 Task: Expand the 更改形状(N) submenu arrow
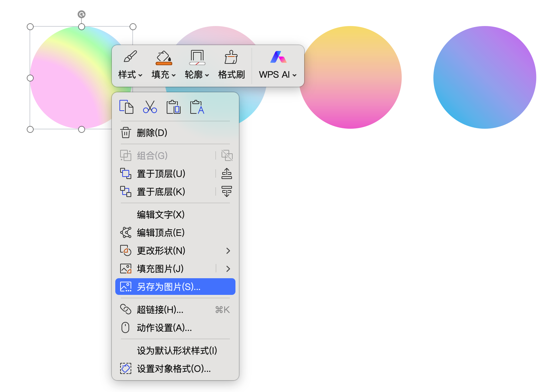point(228,251)
